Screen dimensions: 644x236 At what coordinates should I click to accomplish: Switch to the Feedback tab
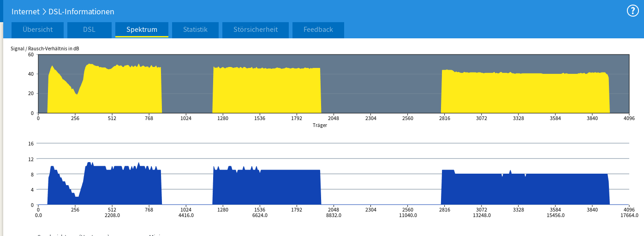coord(318,30)
